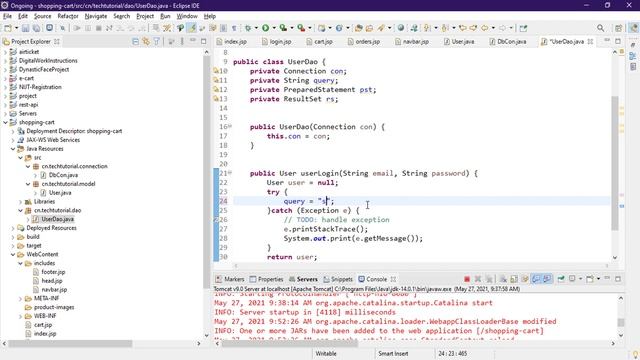Click the Back navigation arrow icon
Viewport: 640px width, 360px height.
[x=484, y=28]
